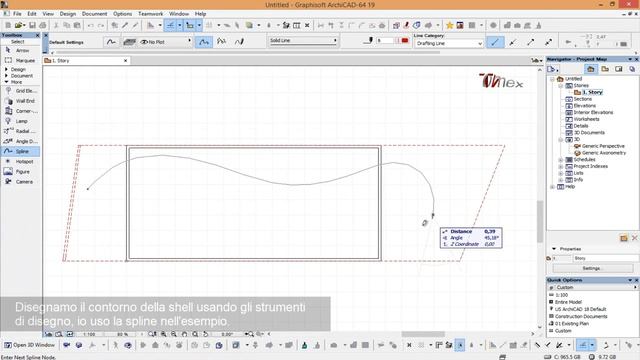Select Worksheets in the Navigator tree

tap(587, 119)
